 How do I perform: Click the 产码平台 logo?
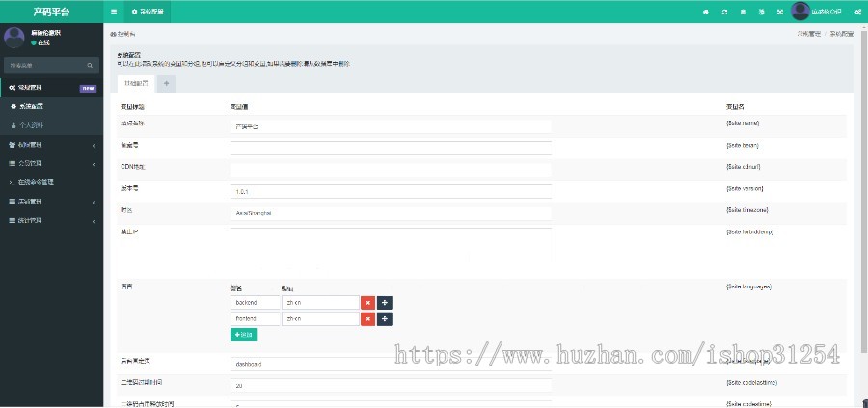[51, 12]
